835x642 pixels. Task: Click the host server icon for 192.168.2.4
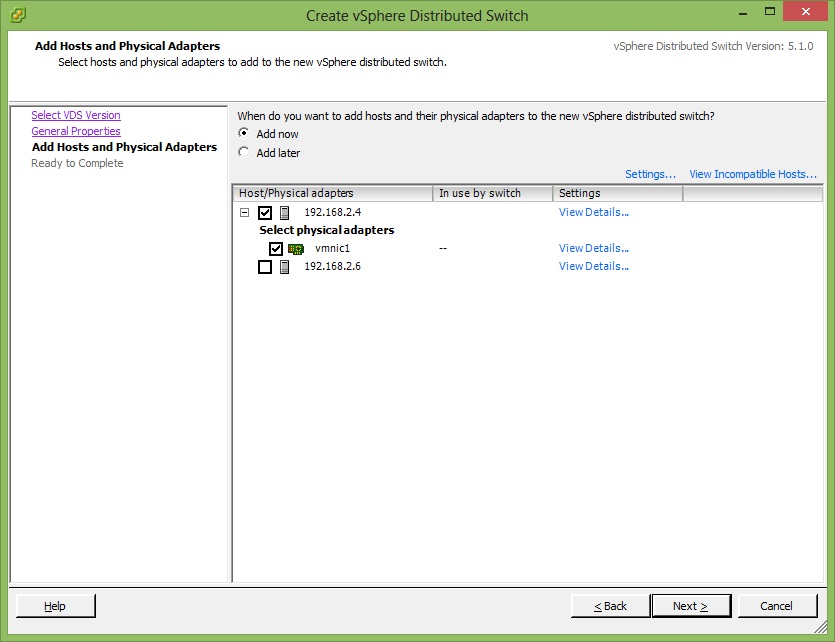coord(285,213)
